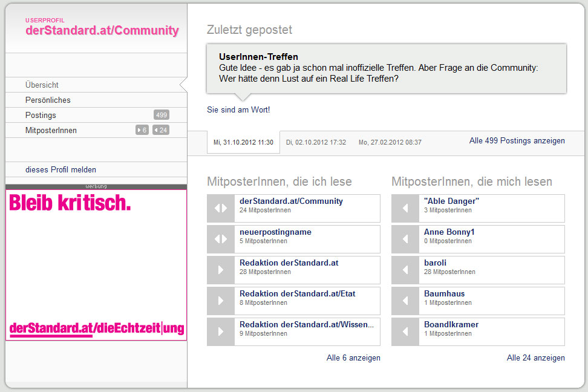Viewport: 588px width, 392px height.
Task: Click the 499 postings count badge
Action: tap(162, 115)
